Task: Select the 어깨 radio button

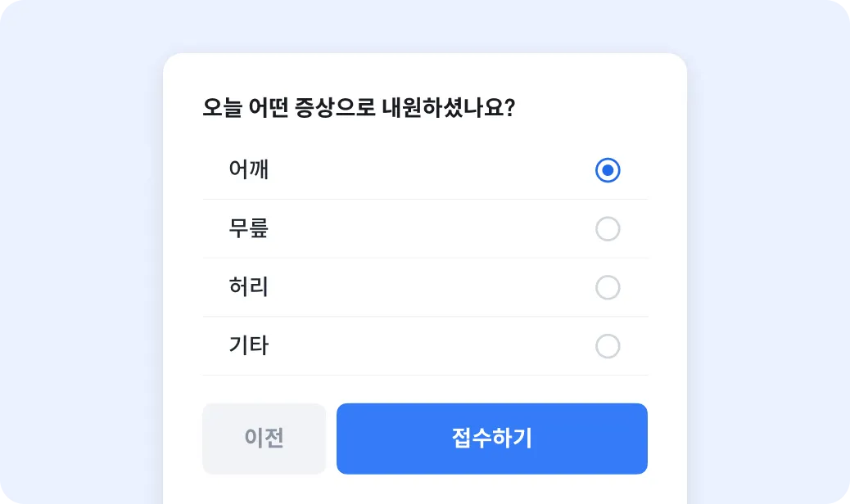Action: [x=608, y=170]
